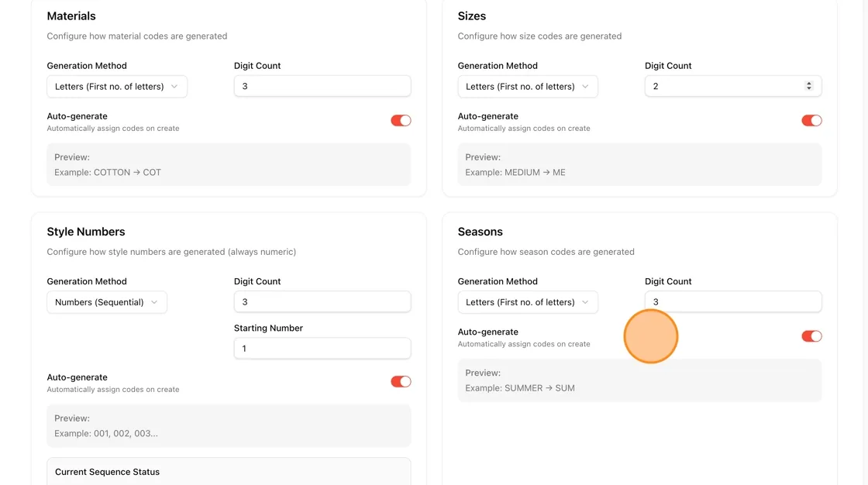
Task: Click preview text 'Example: COTTON → COT'
Action: click(108, 172)
